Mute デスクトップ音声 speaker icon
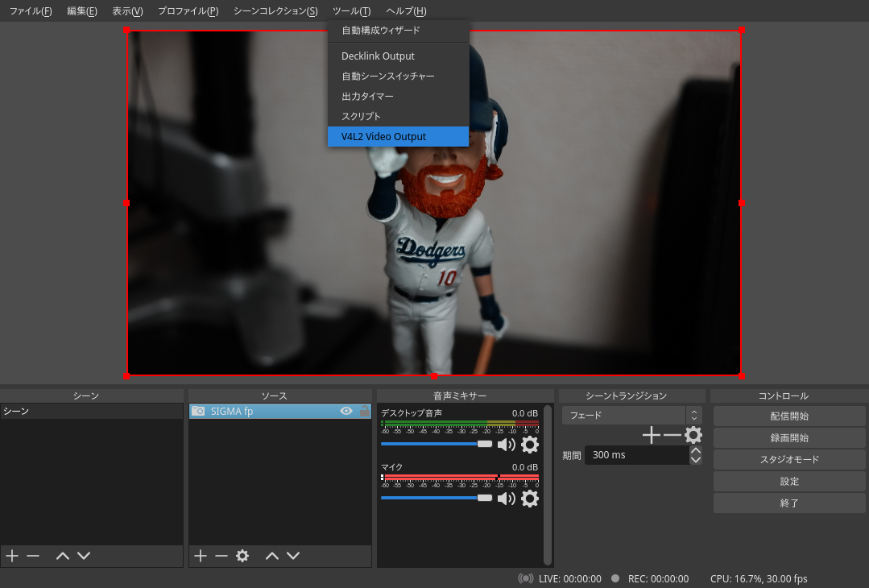Image resolution: width=869 pixels, height=588 pixels. click(506, 445)
